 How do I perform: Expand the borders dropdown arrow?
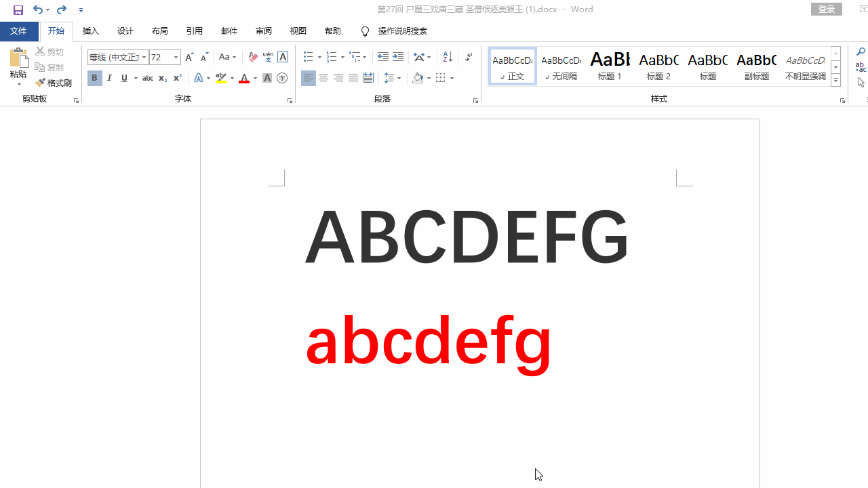[x=452, y=79]
